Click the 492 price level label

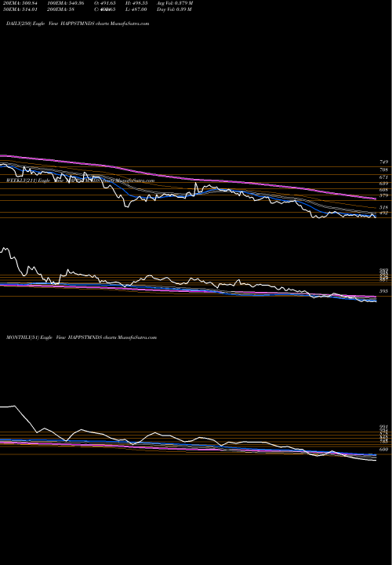point(383,213)
